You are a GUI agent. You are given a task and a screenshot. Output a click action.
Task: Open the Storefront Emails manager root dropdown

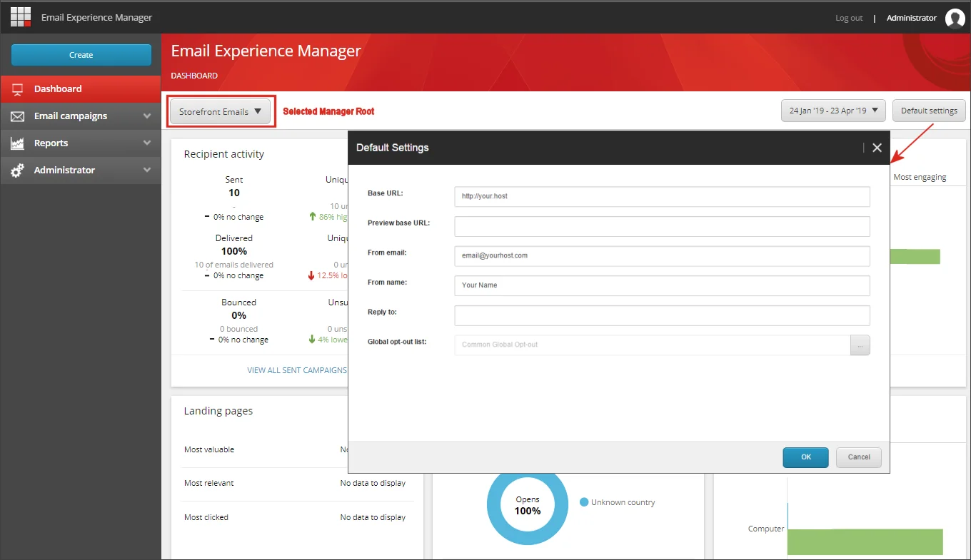click(x=220, y=111)
